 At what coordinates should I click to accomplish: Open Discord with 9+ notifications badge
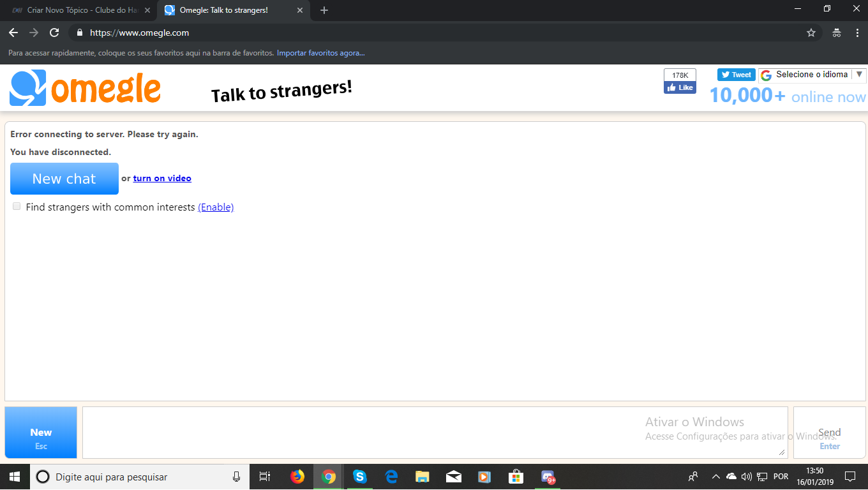click(x=548, y=477)
